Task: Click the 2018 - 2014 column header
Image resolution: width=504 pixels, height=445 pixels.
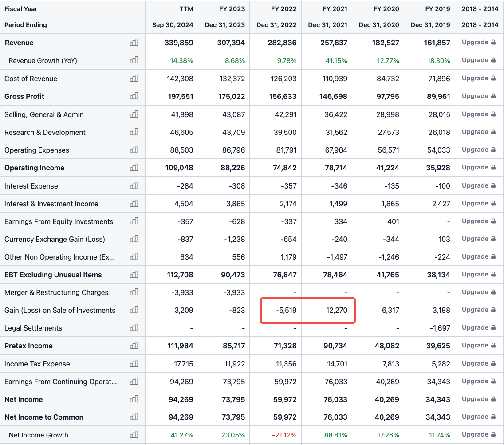Action: (x=480, y=9)
